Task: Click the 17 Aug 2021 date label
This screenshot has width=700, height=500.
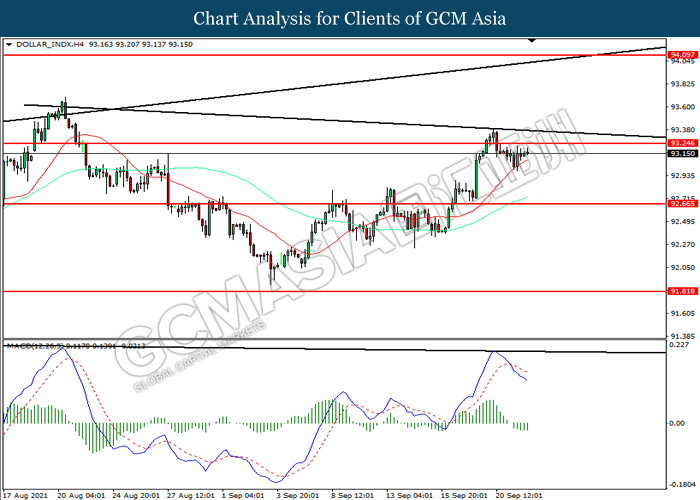Action: tap(25, 496)
